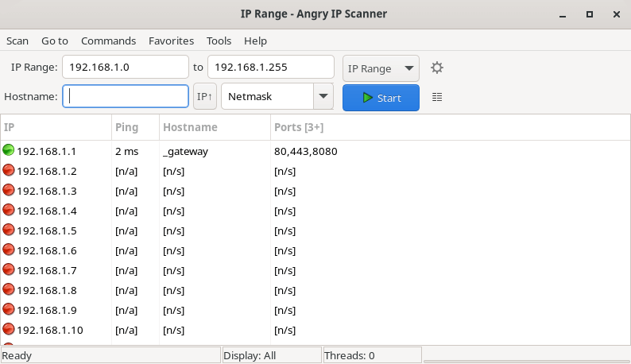Click the red status dot for 192.168.1.7

8,269
